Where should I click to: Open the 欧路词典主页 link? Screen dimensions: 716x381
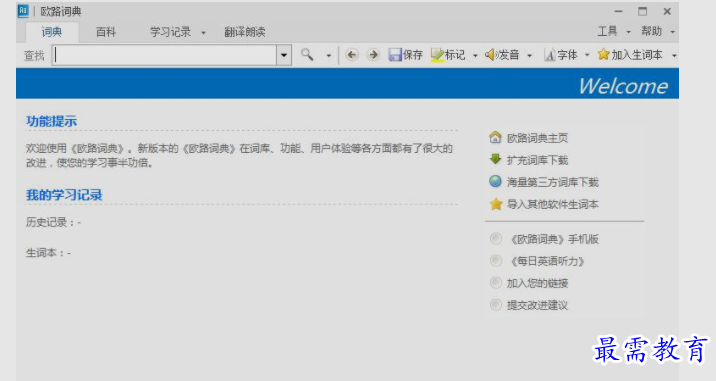(x=537, y=138)
